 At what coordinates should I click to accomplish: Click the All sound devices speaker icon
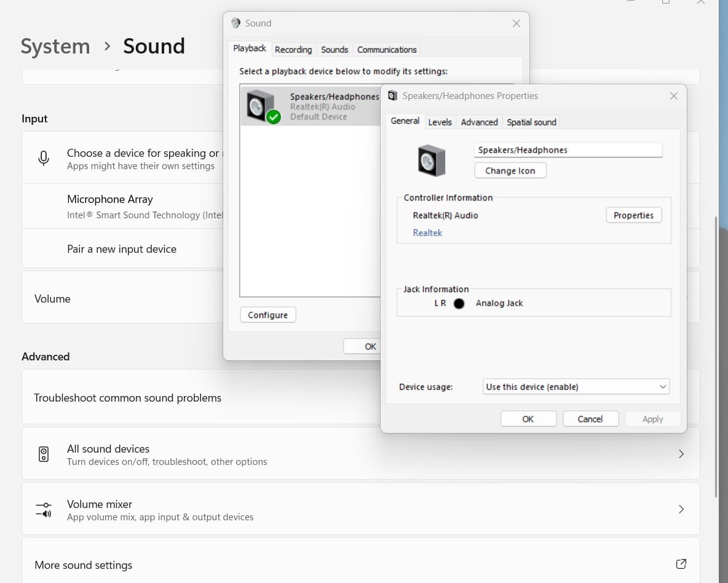pos(44,454)
